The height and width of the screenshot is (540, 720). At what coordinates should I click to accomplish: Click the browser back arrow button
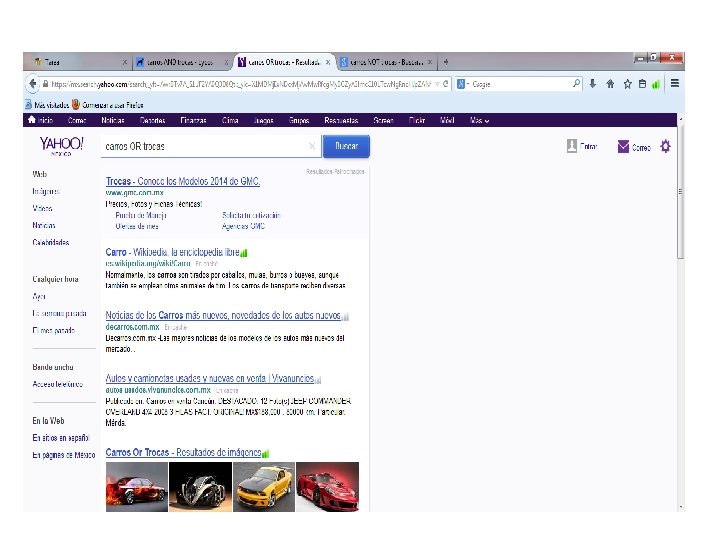coord(32,84)
